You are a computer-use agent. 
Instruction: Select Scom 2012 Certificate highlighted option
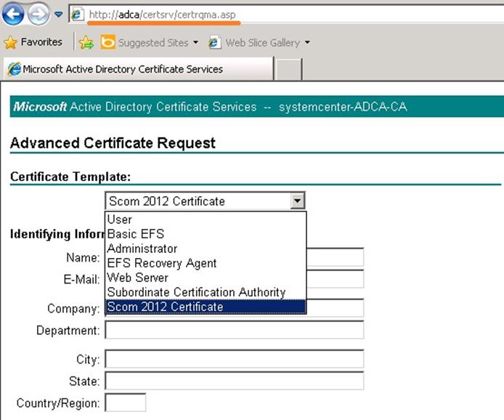point(206,307)
